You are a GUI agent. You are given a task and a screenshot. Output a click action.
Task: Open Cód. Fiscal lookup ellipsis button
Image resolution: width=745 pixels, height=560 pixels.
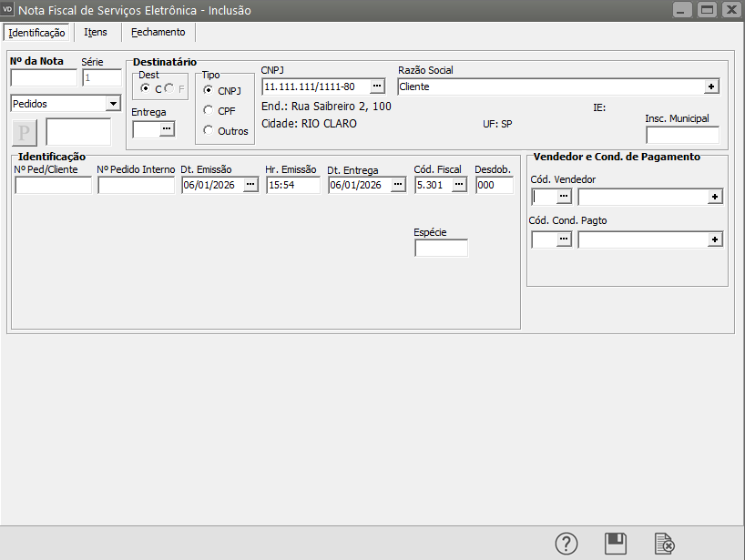coord(459,185)
